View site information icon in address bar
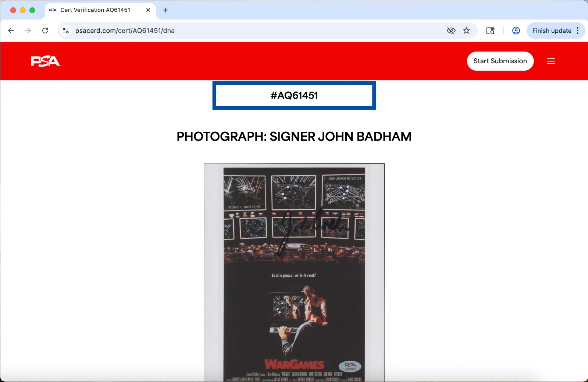 pos(66,31)
